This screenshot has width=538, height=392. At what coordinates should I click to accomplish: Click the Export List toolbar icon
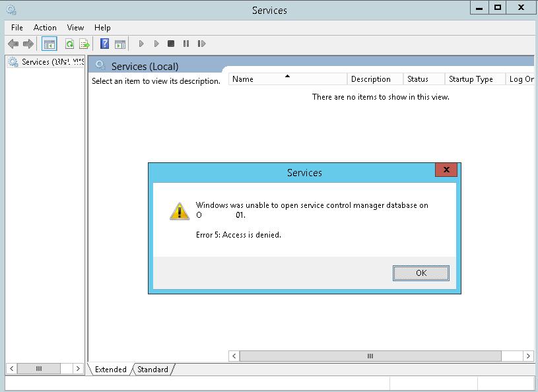[x=84, y=44]
